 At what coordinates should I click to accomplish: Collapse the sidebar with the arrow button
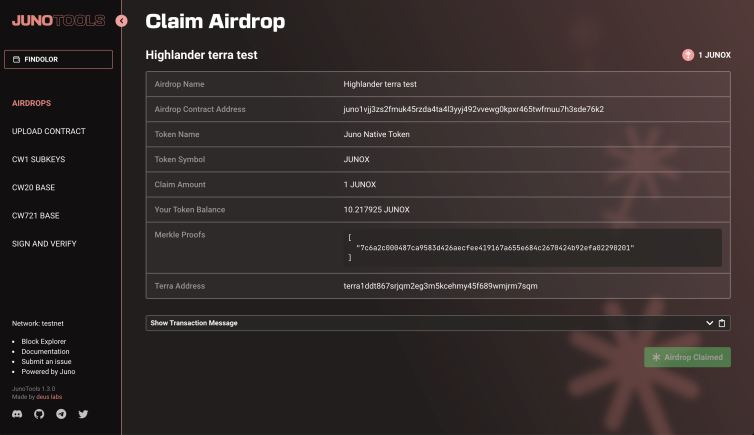click(x=122, y=21)
